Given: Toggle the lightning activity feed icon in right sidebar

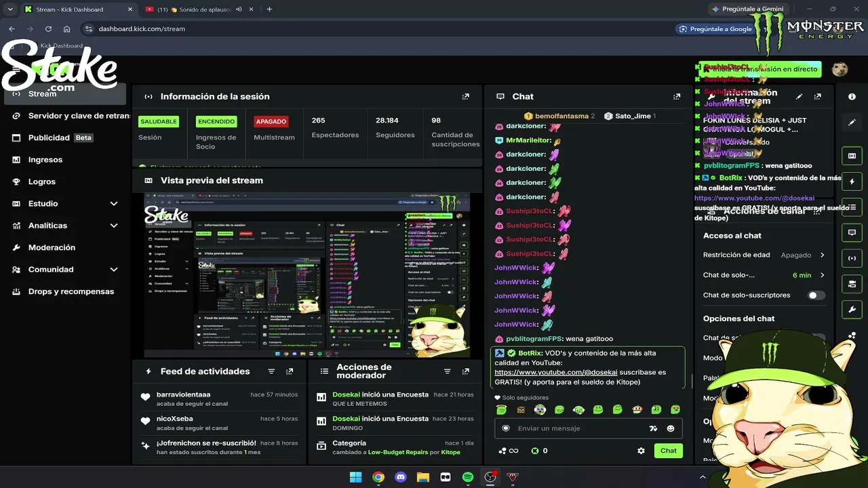Looking at the screenshot, I should click(x=852, y=182).
